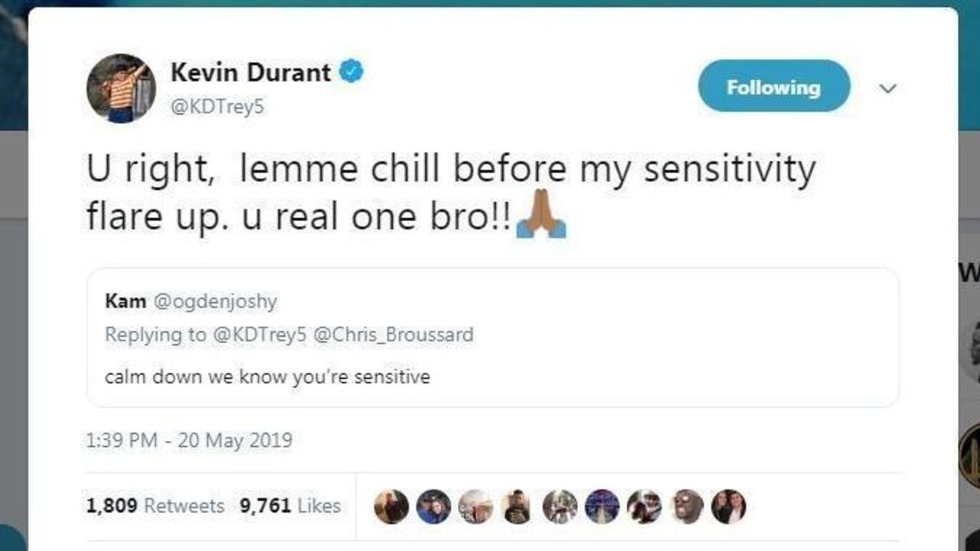This screenshot has width=980, height=551.
Task: Open the Kevin Durant display name
Action: tap(250, 73)
